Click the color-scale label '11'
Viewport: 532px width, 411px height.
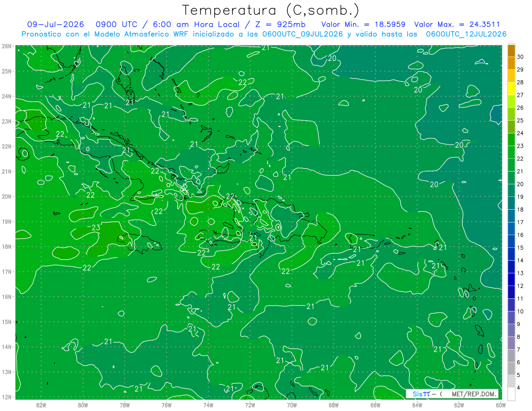click(520, 298)
